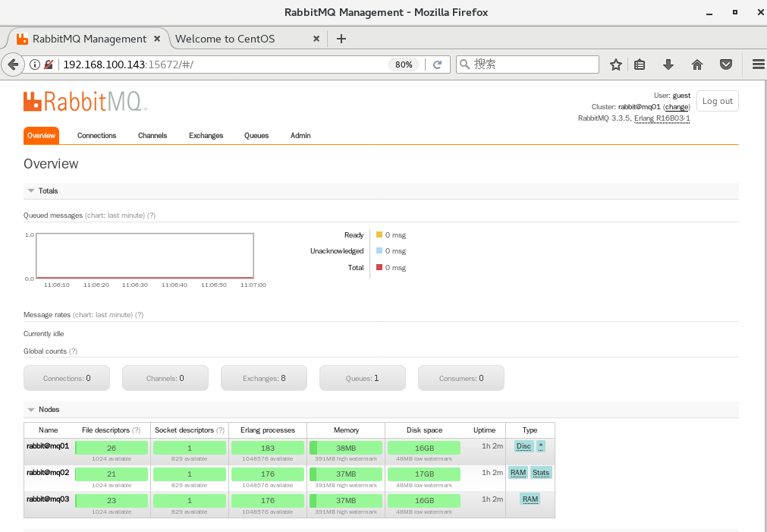
Task: Open help for Message rates (?)
Action: (x=140, y=315)
